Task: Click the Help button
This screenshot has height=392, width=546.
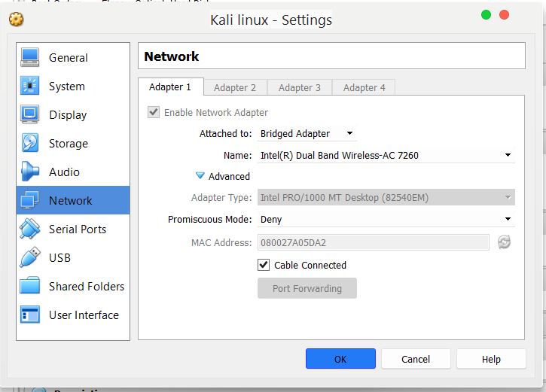Action: [x=491, y=359]
